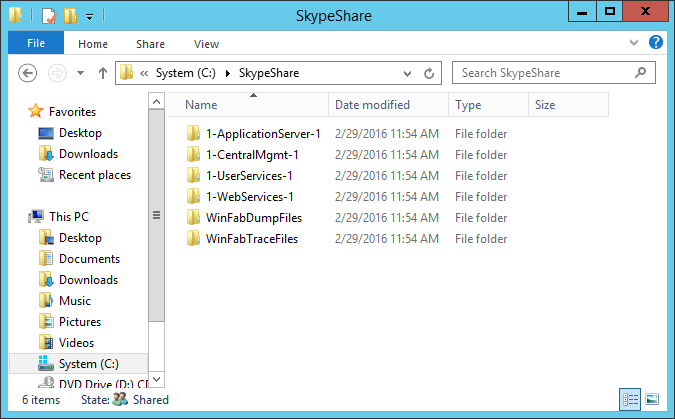
Task: Open the recent locations dropdown arrow
Action: (x=80, y=73)
